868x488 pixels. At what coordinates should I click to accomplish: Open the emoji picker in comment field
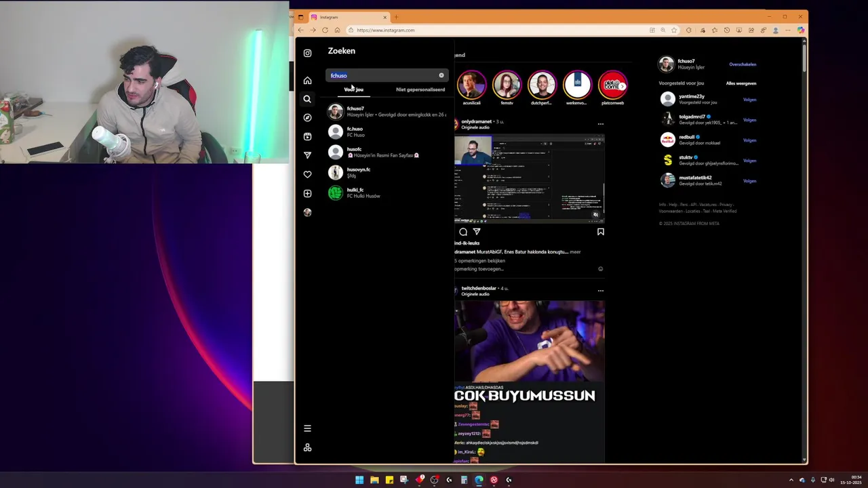click(600, 269)
